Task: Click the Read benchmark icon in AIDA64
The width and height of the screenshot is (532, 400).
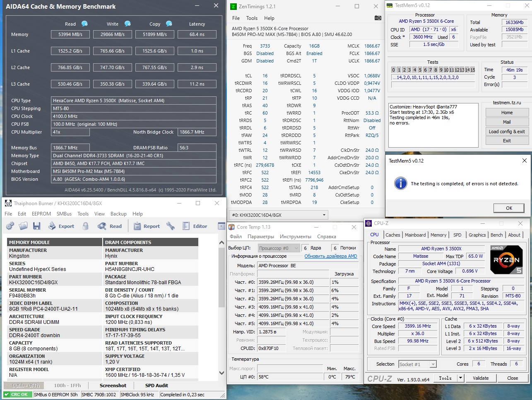Action: [x=84, y=24]
